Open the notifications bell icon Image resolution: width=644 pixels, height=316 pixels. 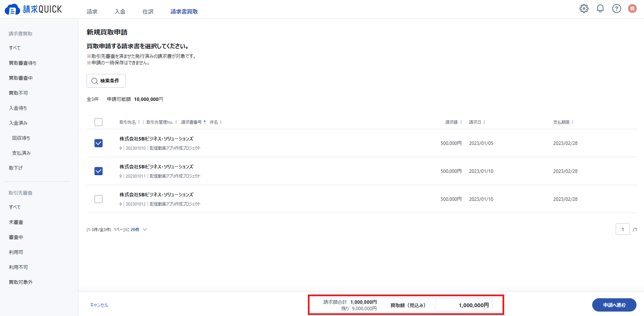[x=600, y=9]
